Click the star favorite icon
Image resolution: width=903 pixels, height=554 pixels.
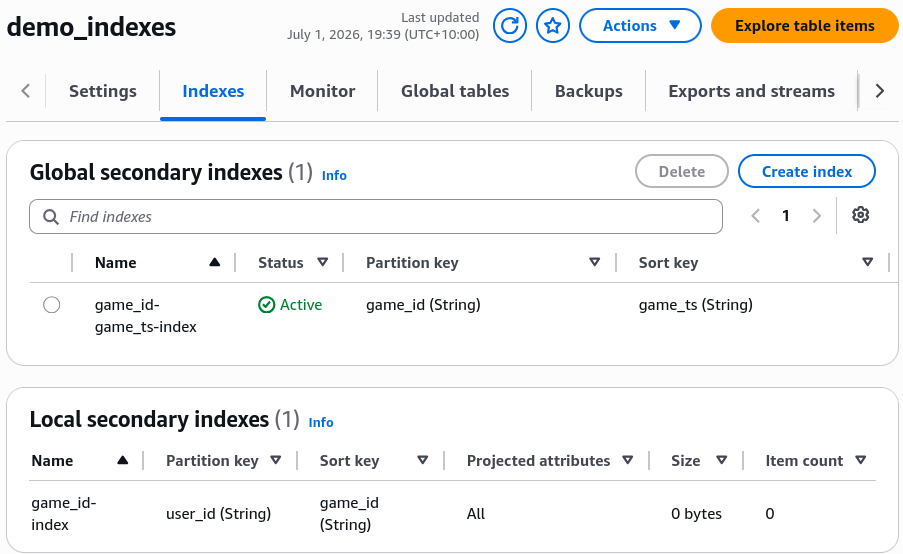click(553, 26)
